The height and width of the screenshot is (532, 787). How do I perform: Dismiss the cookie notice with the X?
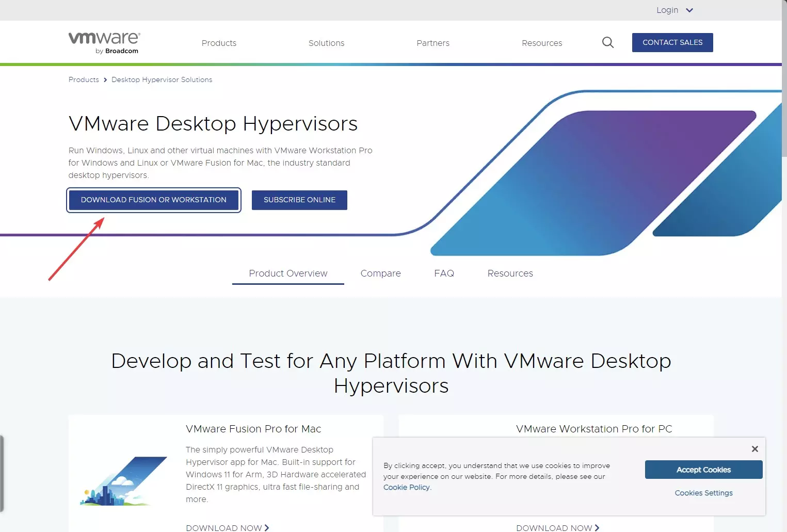click(x=754, y=448)
